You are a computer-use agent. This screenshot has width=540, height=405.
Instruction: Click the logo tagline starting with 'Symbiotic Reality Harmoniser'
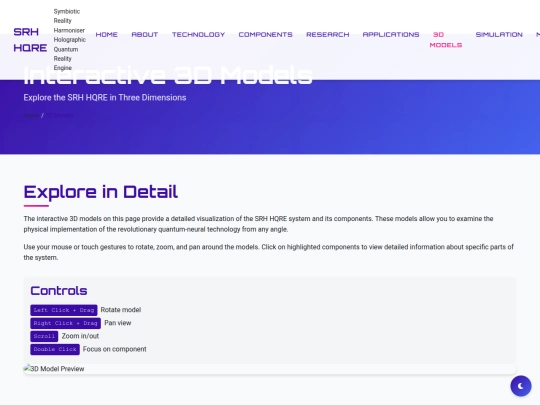point(70,40)
